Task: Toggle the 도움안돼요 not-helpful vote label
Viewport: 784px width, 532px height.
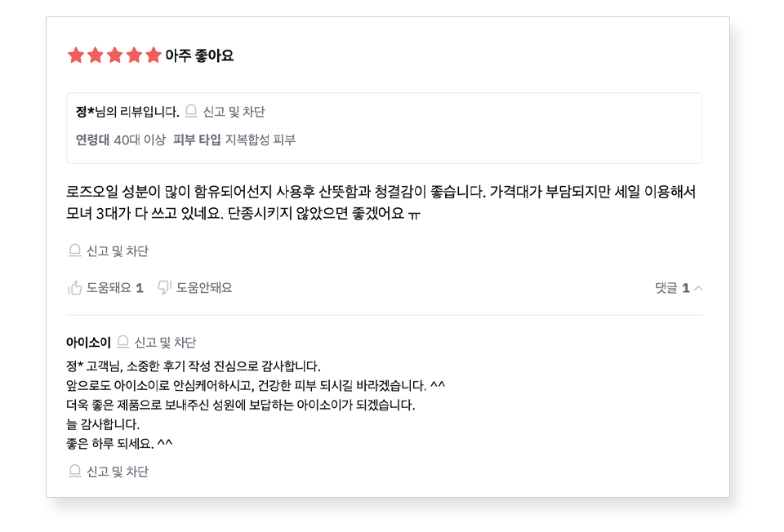Action: [204, 287]
